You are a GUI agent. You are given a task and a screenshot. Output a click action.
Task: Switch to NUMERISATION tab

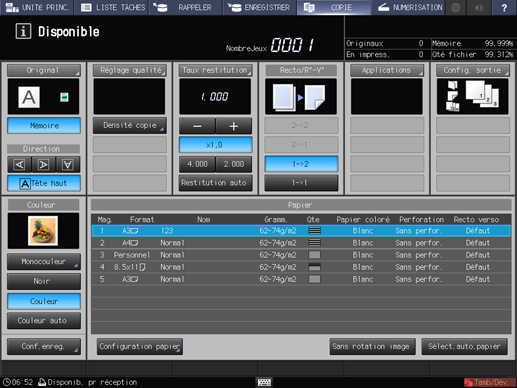click(x=408, y=7)
